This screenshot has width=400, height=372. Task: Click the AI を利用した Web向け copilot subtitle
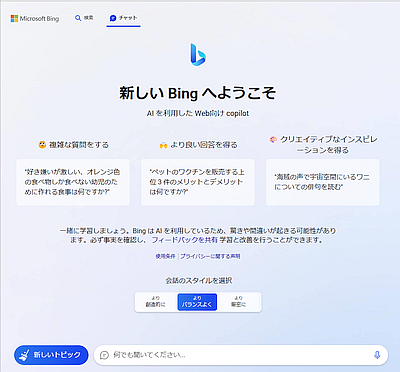click(x=198, y=113)
